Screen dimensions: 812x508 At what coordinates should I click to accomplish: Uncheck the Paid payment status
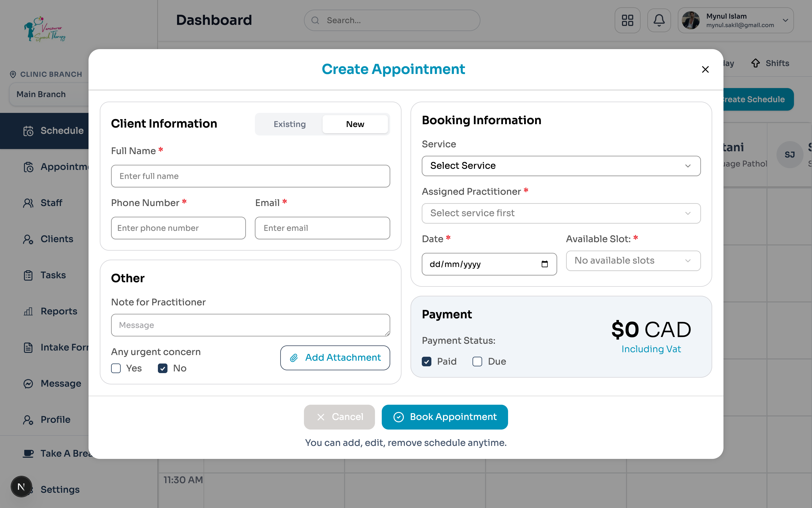coord(427,362)
